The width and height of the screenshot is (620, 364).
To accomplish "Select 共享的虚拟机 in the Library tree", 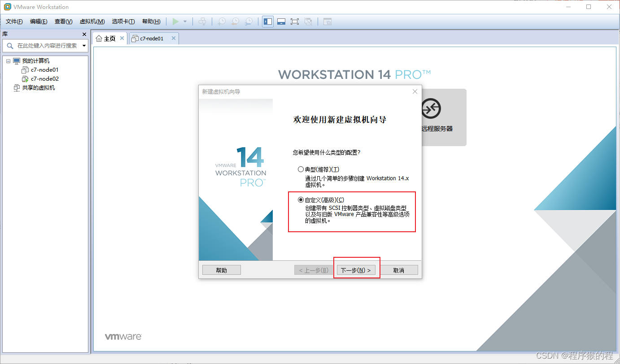I will [x=39, y=88].
